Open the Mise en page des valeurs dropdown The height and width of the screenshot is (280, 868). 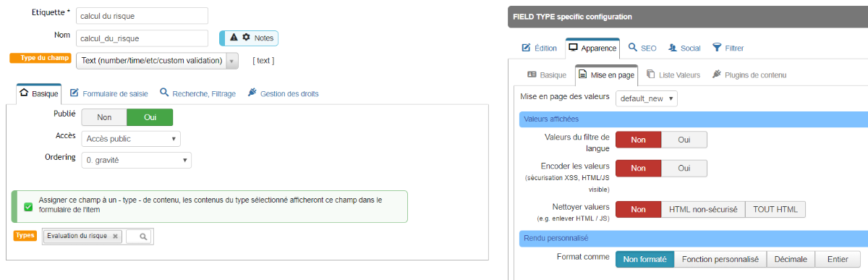pyautogui.click(x=646, y=98)
